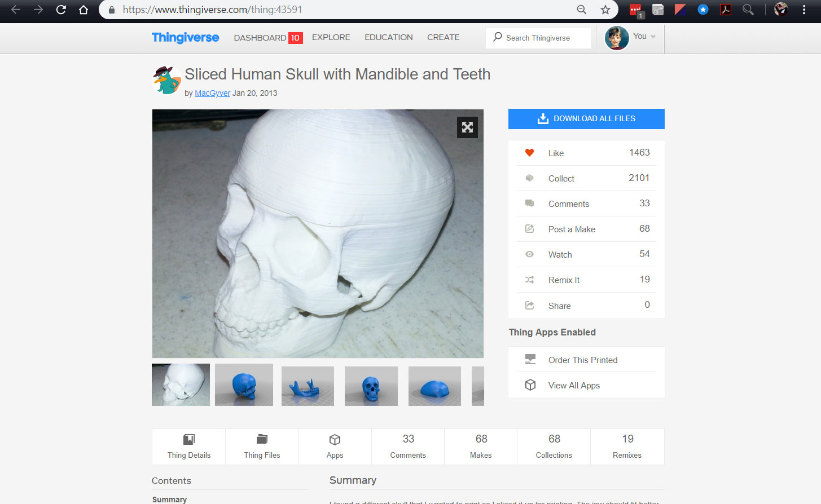Click the Search Thingiverse field

(x=538, y=38)
